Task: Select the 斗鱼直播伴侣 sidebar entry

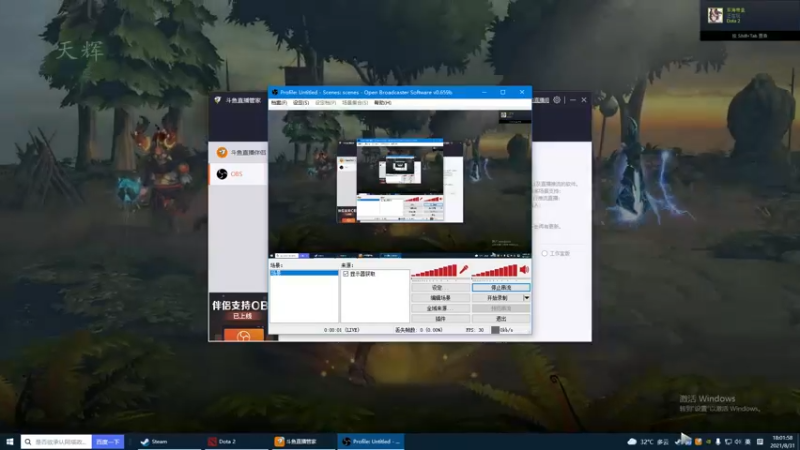Action: click(x=238, y=152)
